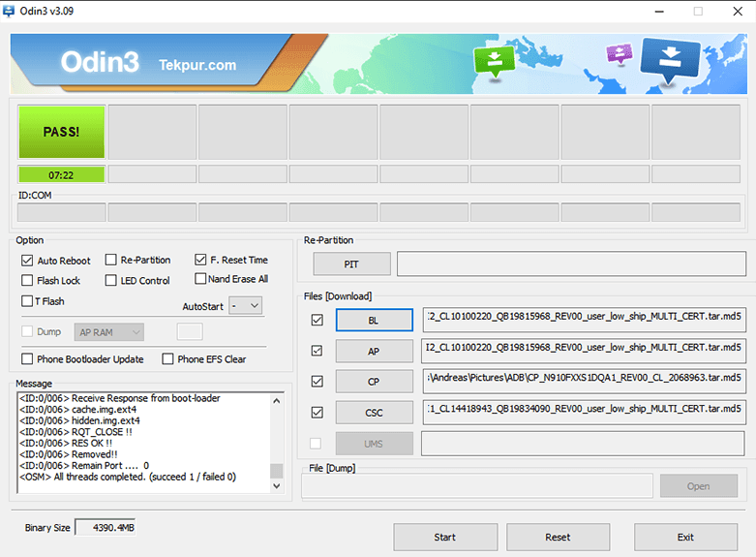Click the message log scroll up arrow
Viewport: 756px width, 557px height.
(x=277, y=401)
